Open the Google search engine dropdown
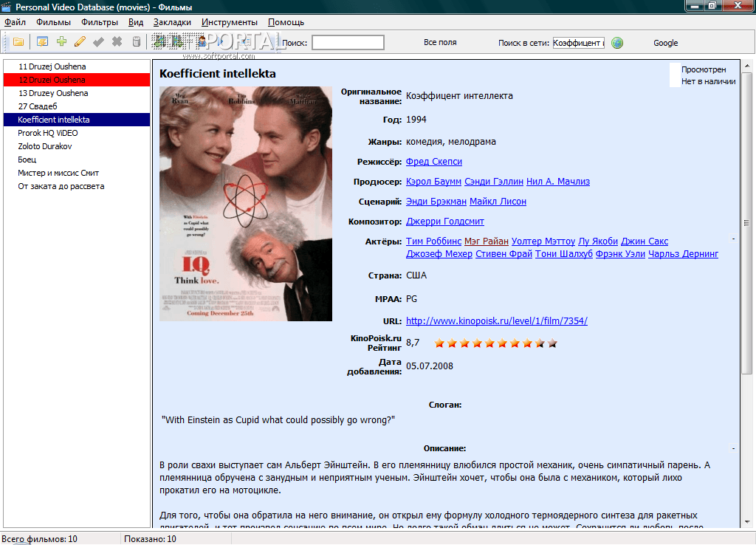 point(665,43)
